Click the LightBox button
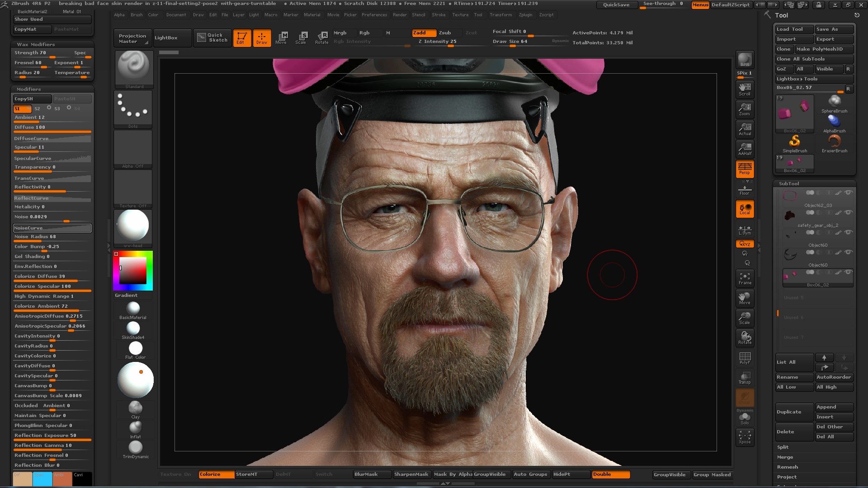The height and width of the screenshot is (488, 868). (172, 38)
